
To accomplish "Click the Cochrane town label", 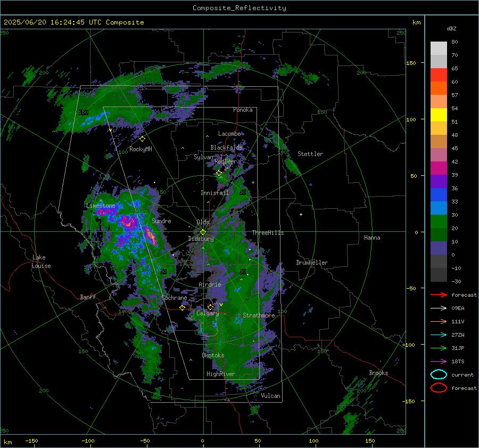I will point(174,298).
